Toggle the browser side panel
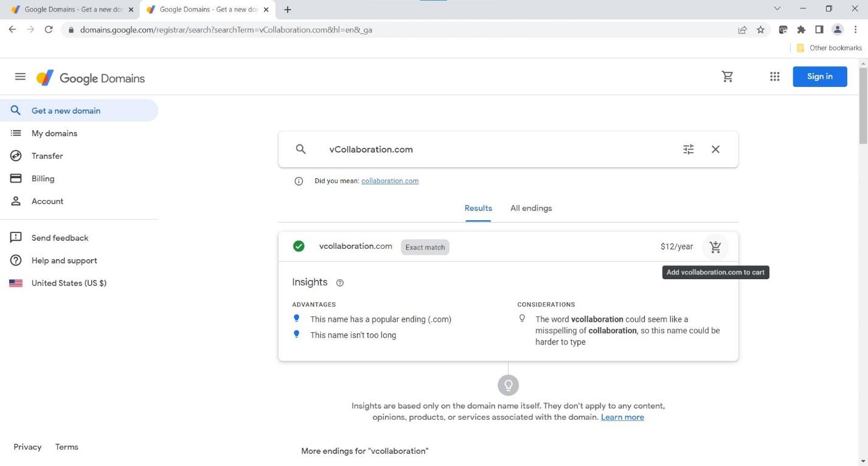The width and height of the screenshot is (868, 466). coord(819,29)
